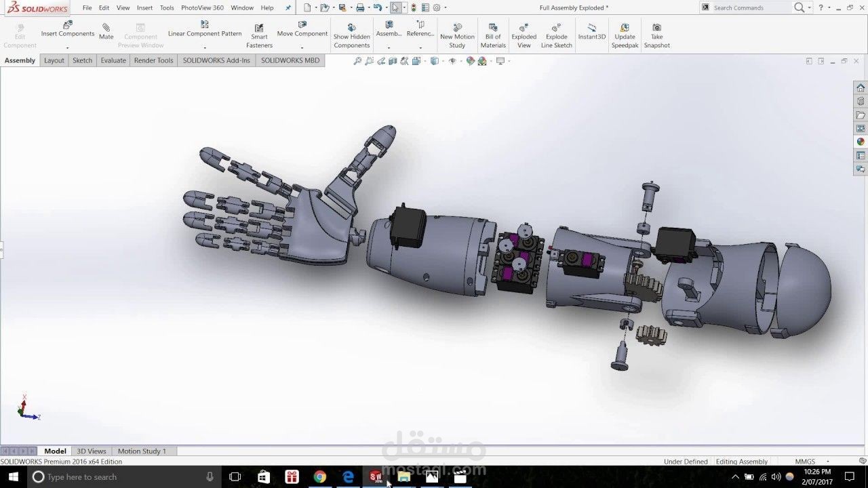
Task: Open the 3D Views bottom tab
Action: click(x=92, y=451)
